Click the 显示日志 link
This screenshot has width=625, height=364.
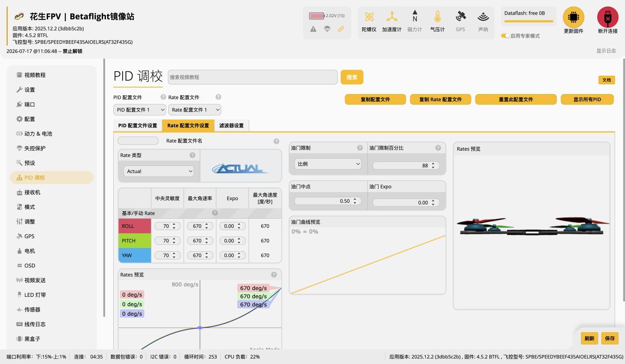(606, 51)
